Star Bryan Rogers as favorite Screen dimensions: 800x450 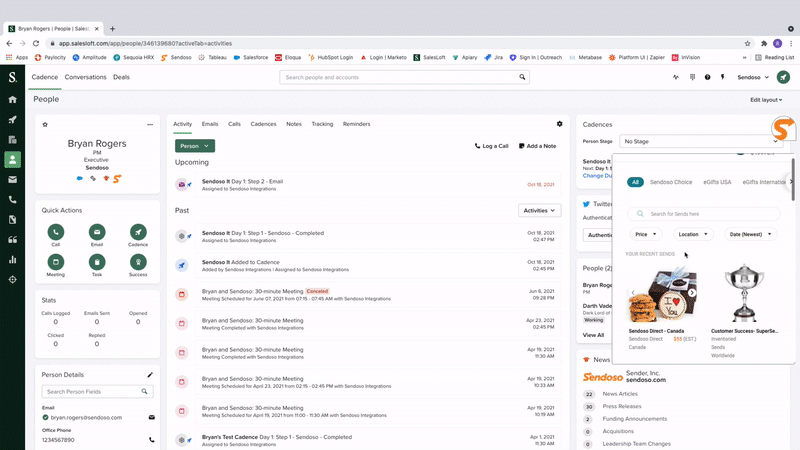point(45,125)
